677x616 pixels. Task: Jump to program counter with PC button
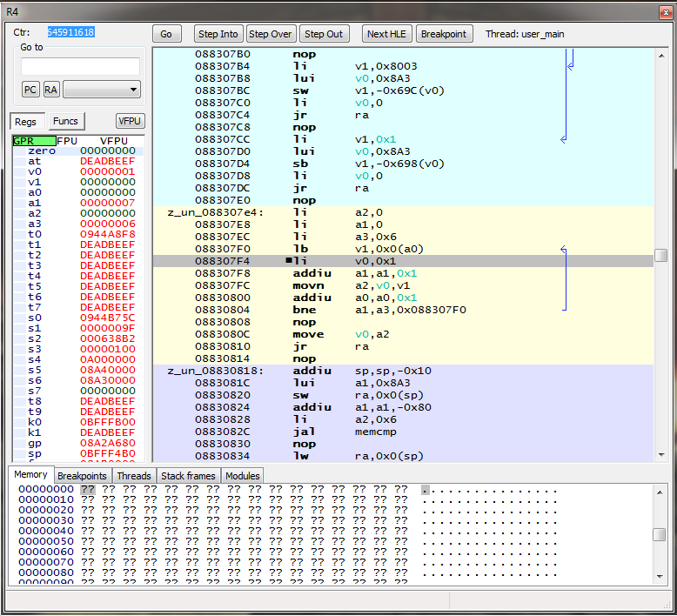30,89
